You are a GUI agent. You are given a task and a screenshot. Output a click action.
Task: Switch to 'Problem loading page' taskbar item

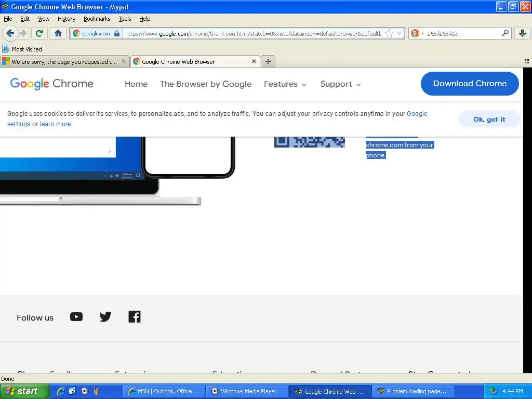click(414, 391)
